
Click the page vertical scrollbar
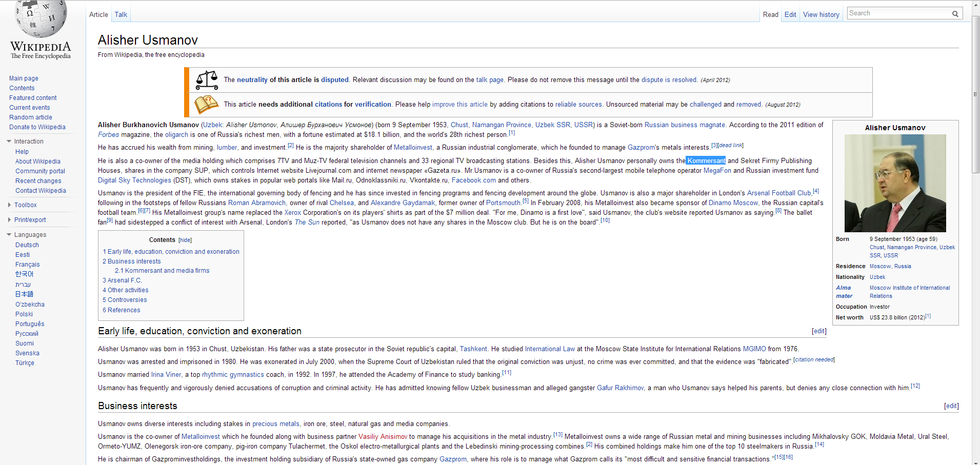coord(975,95)
